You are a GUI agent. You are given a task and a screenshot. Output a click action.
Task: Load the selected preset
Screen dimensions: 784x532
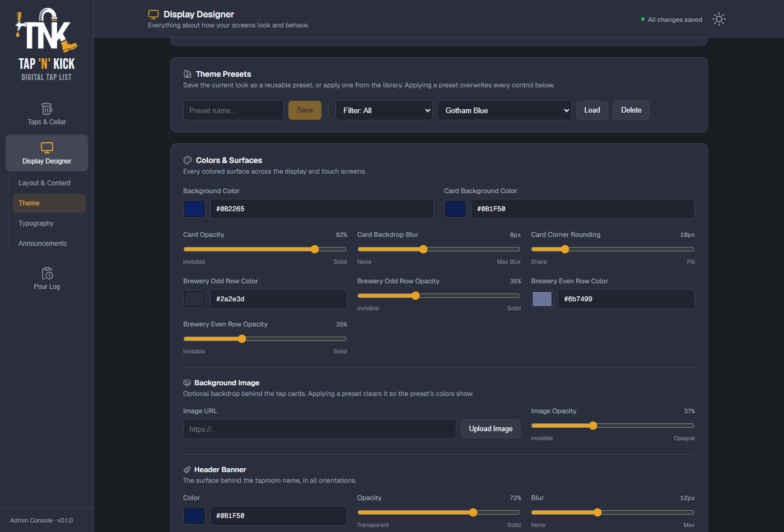pos(592,110)
